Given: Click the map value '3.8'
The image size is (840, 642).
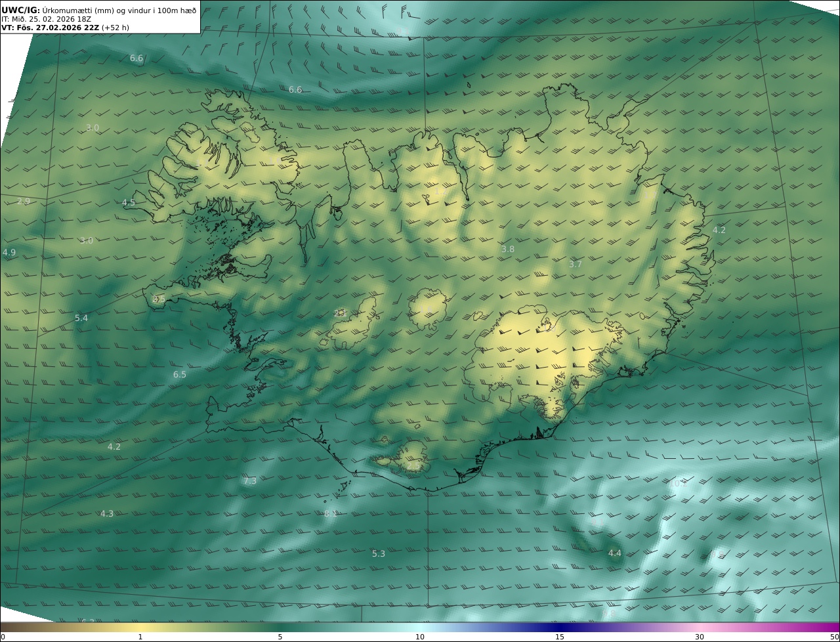Looking at the screenshot, I should point(508,249).
